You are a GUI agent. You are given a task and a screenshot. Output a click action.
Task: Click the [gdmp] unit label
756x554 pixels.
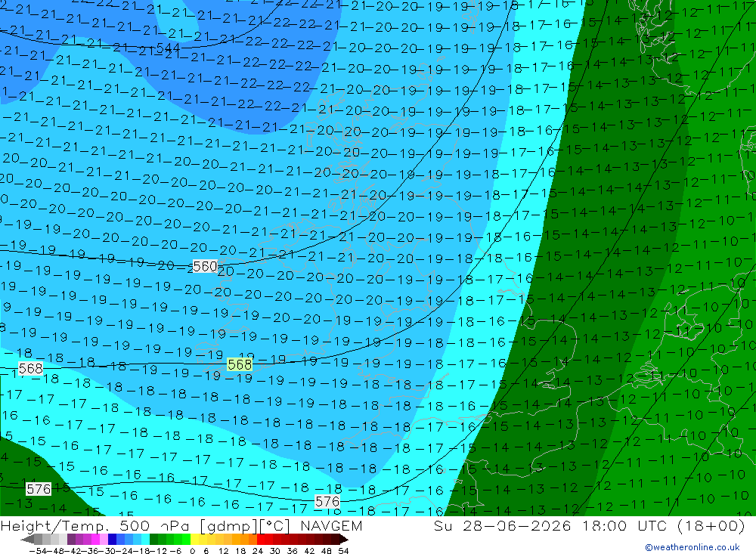pos(229,526)
